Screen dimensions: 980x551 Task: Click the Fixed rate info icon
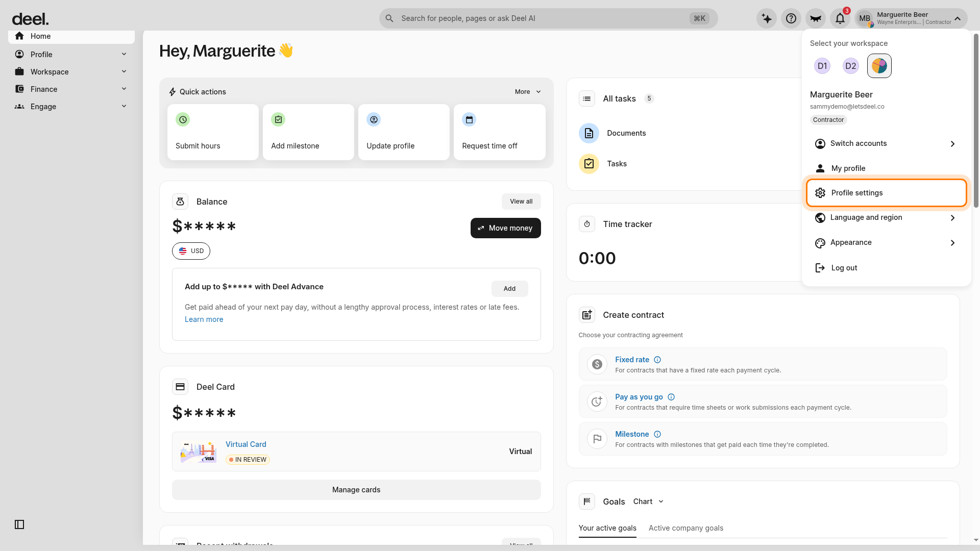click(x=657, y=360)
